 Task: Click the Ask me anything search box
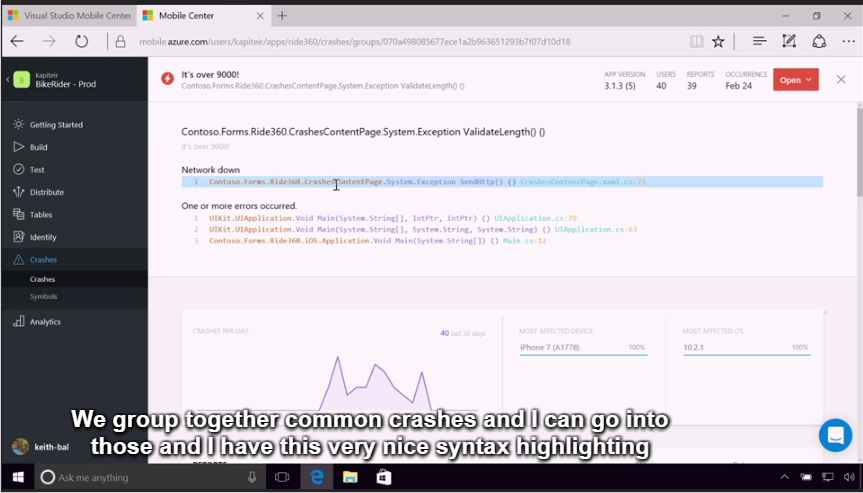click(x=149, y=477)
